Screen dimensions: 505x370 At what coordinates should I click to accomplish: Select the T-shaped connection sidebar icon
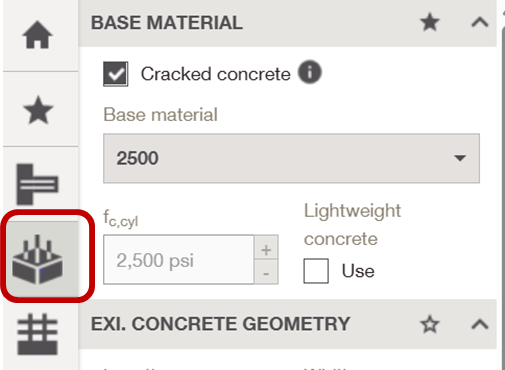coord(37,184)
